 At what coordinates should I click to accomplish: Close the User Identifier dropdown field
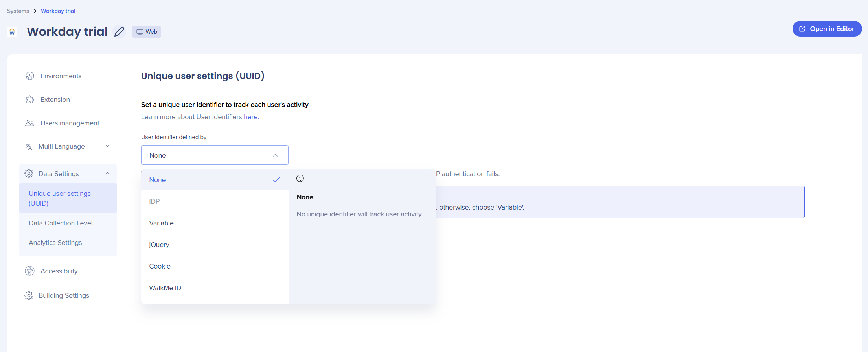215,155
